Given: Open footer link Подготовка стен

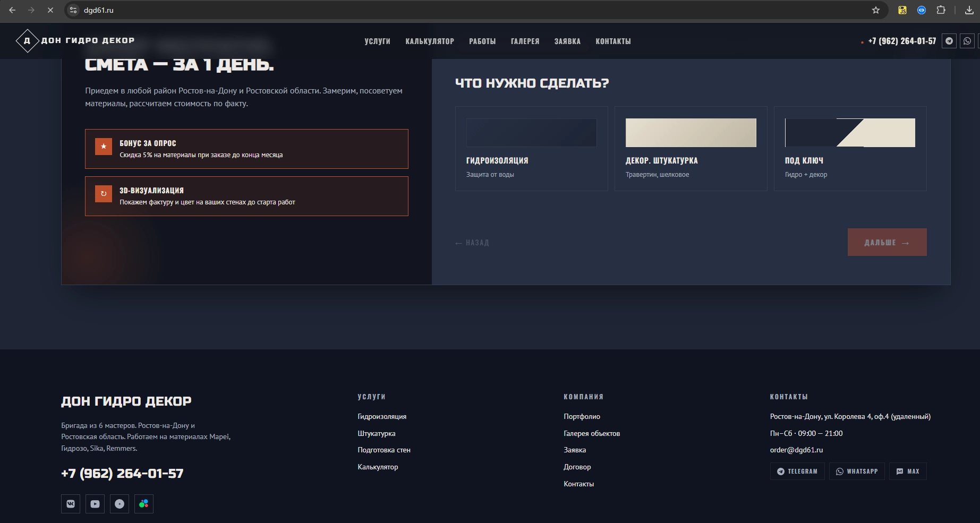Looking at the screenshot, I should click(384, 450).
